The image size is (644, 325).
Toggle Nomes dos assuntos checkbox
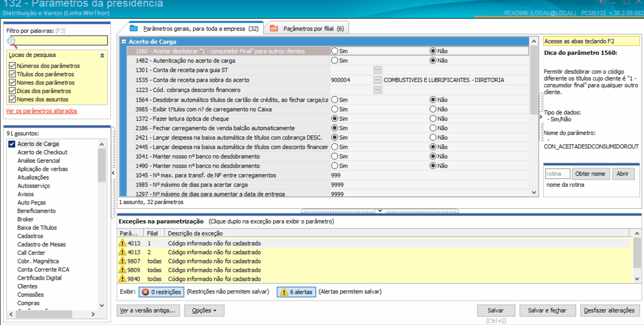12,99
